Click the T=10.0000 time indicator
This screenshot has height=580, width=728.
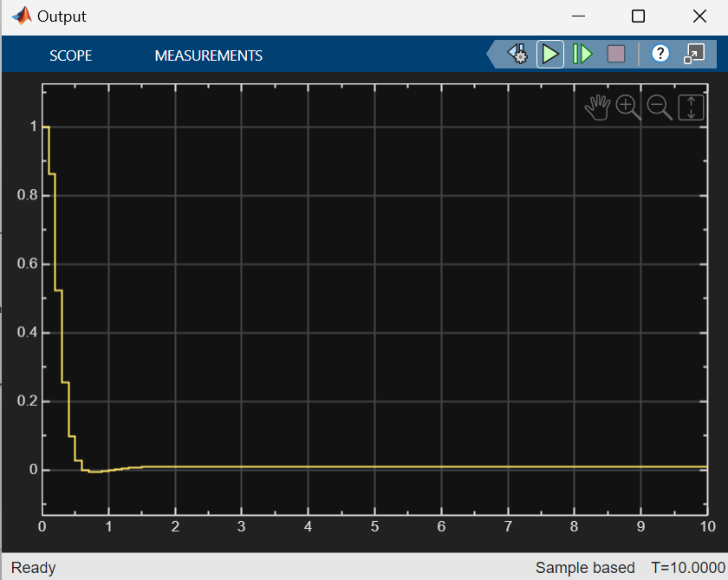pos(680,567)
